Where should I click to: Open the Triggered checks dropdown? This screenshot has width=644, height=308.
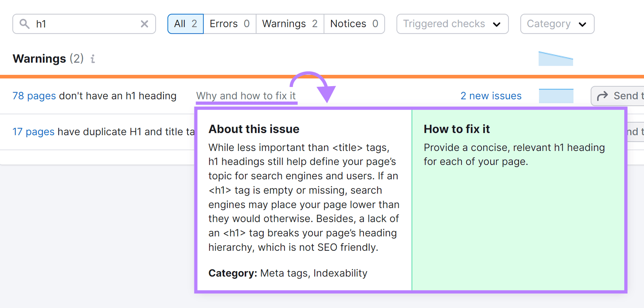point(452,24)
